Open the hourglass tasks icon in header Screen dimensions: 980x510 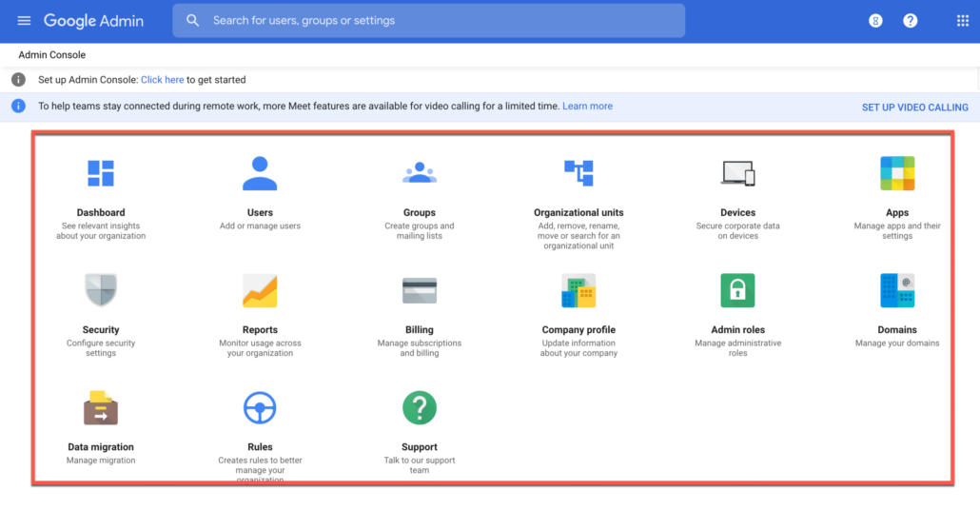pos(875,21)
